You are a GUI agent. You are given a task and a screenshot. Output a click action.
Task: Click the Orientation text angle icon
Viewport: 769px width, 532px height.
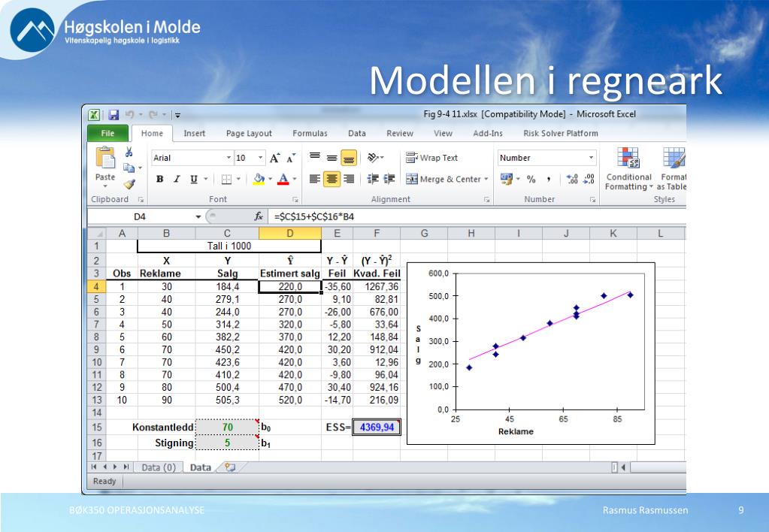point(374,157)
